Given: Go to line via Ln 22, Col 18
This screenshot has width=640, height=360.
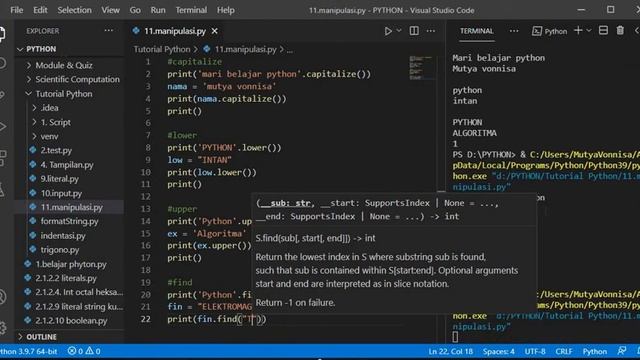Looking at the screenshot, I should pyautogui.click(x=451, y=351).
